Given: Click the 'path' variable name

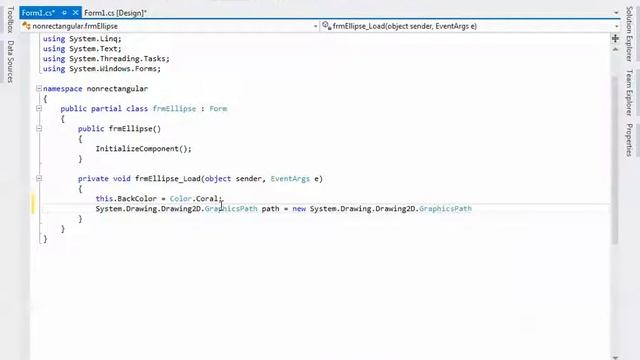Looking at the screenshot, I should pos(270,209).
